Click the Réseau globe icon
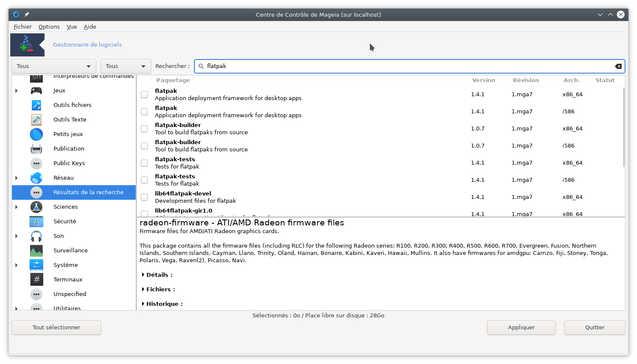637x364 pixels. click(x=36, y=178)
